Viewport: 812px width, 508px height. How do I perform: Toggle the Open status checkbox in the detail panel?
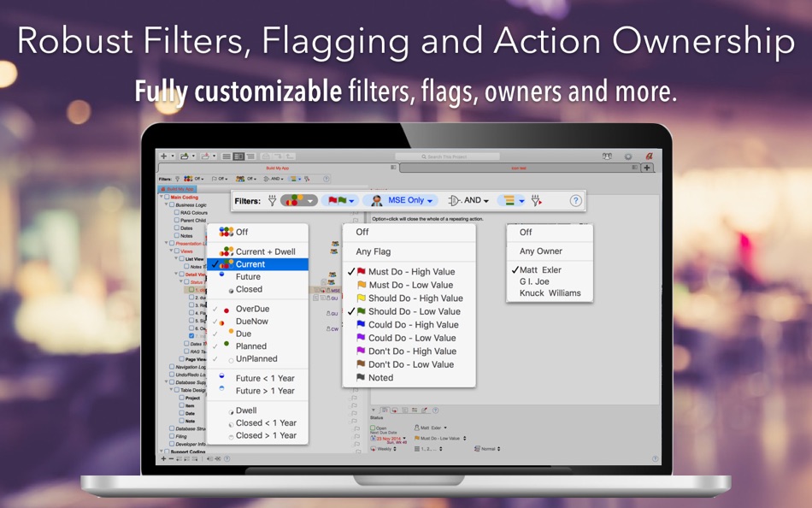click(373, 428)
